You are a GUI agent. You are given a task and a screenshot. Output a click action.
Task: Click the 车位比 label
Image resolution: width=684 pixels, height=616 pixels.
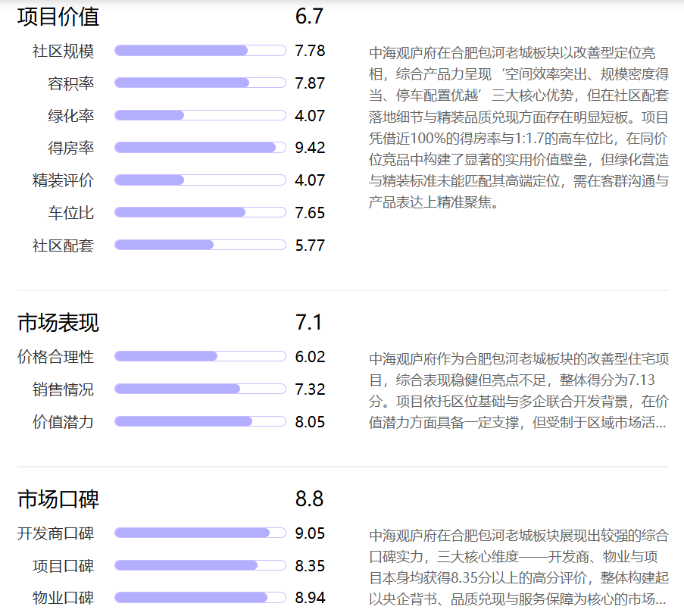point(70,213)
